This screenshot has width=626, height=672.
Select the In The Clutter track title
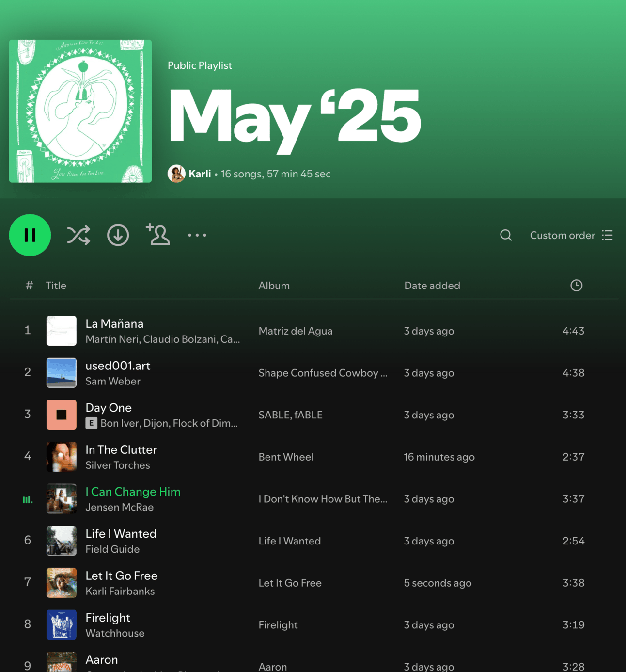121,450
